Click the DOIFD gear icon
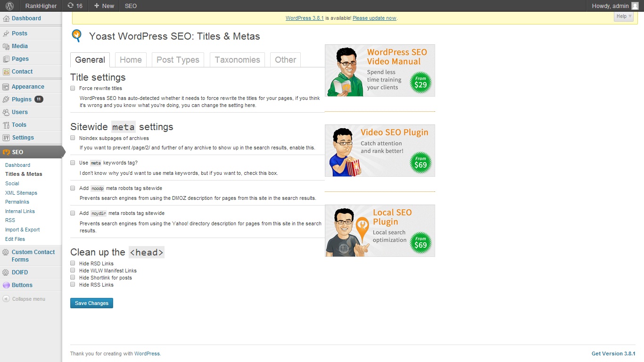This screenshot has height=362, width=644. click(x=6, y=272)
